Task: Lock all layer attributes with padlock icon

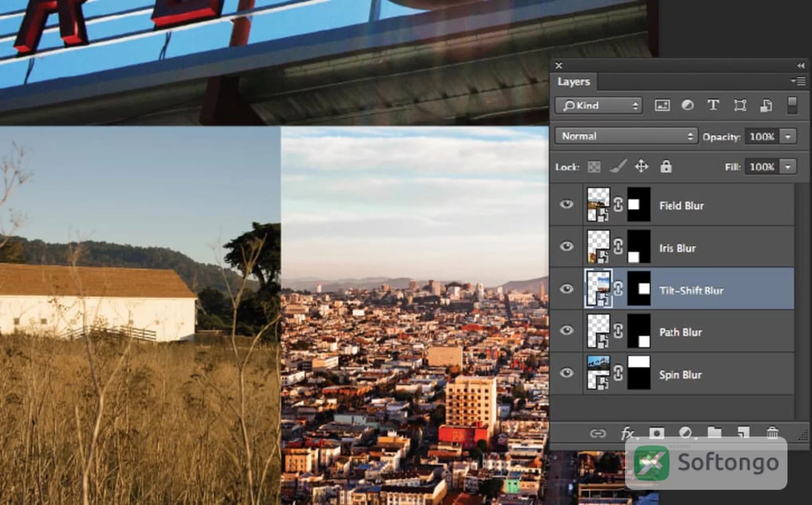Action: tap(666, 167)
